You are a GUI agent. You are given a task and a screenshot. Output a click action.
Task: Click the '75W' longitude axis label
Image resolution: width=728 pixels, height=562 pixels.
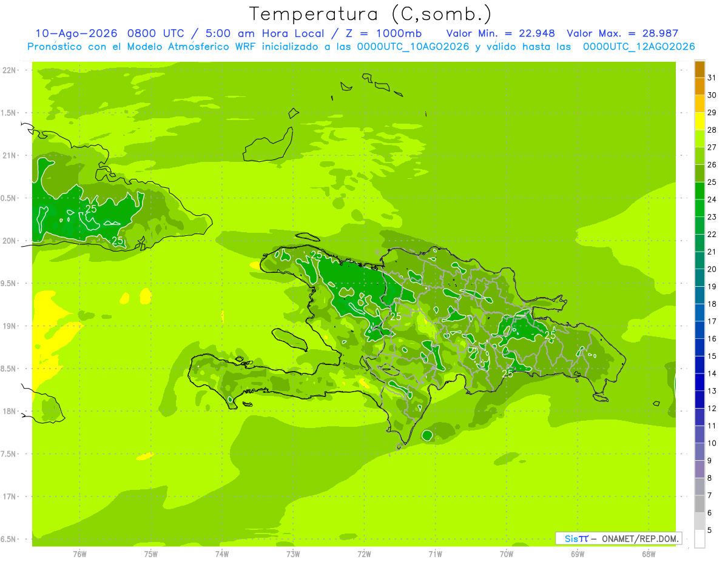pyautogui.click(x=151, y=554)
